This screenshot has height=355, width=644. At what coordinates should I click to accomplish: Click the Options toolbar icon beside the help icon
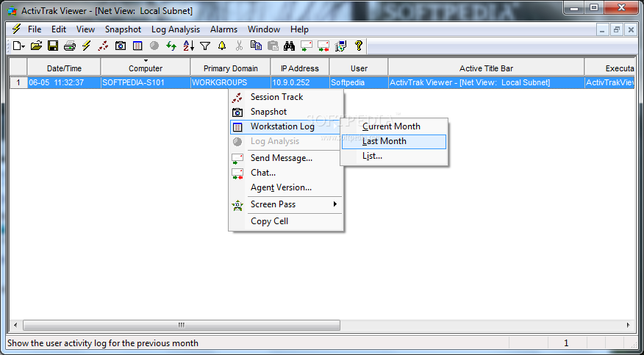pyautogui.click(x=341, y=46)
